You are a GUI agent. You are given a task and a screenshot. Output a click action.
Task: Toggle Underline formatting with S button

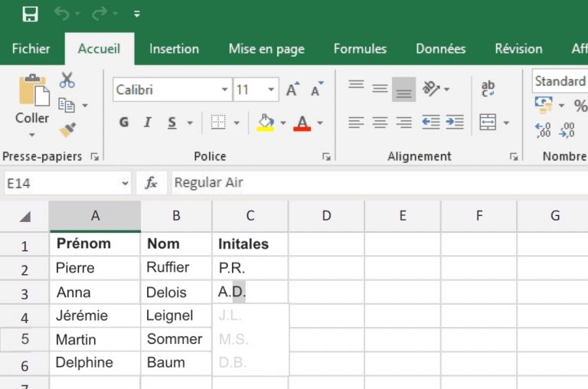coord(171,123)
